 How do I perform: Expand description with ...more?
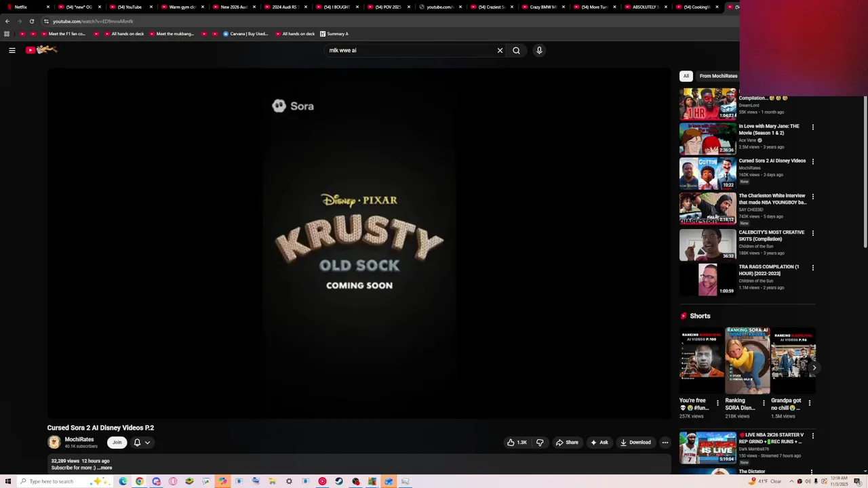(104, 468)
